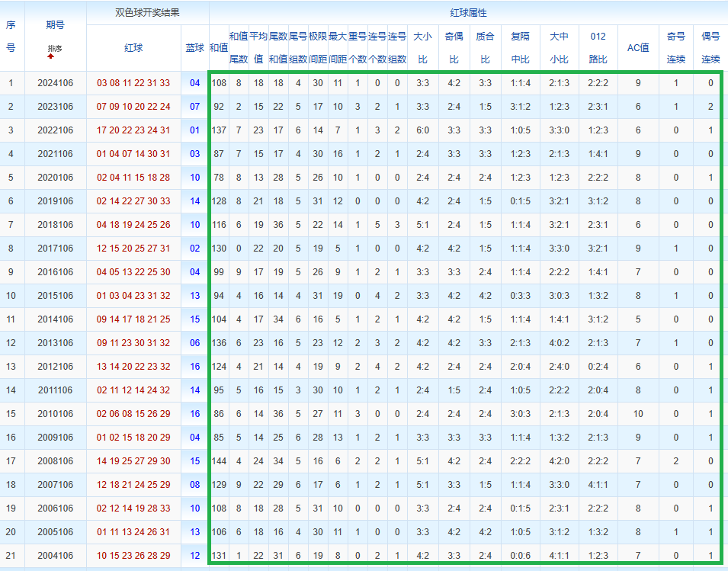This screenshot has width=728, height=571.
Task: Click the 蓝球 column header
Action: tap(195, 47)
